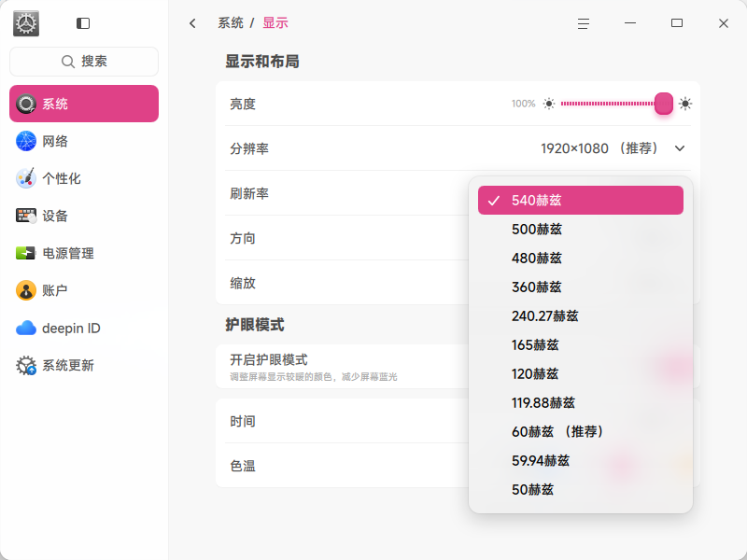This screenshot has width=747, height=560.
Task: Click the 显示 breadcrumb label
Action: tap(275, 22)
